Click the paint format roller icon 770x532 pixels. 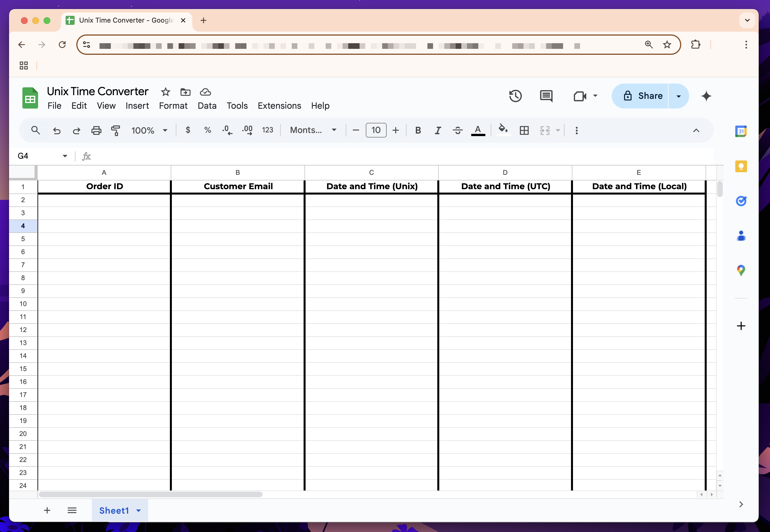click(115, 130)
